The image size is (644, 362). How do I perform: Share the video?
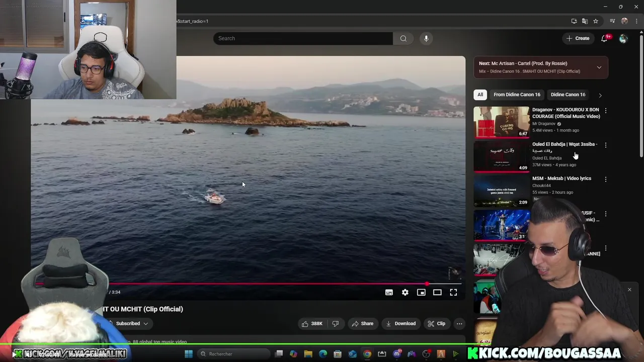[362, 323]
